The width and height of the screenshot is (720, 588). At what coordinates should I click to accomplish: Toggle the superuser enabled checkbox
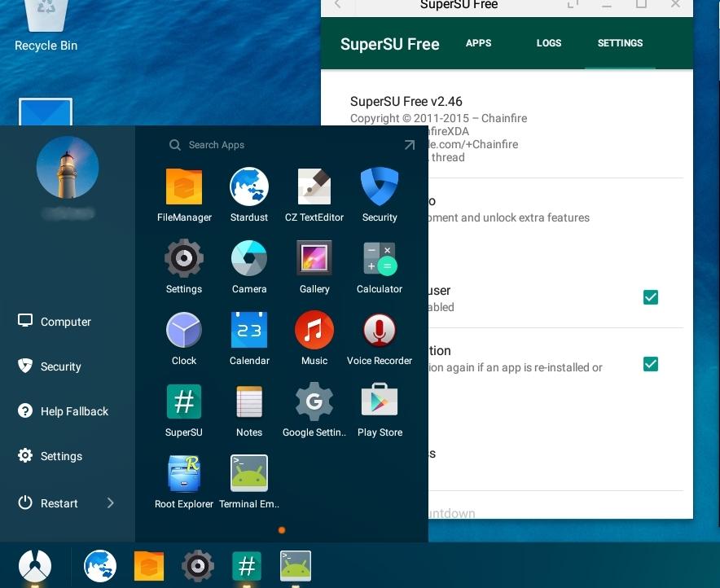point(650,297)
